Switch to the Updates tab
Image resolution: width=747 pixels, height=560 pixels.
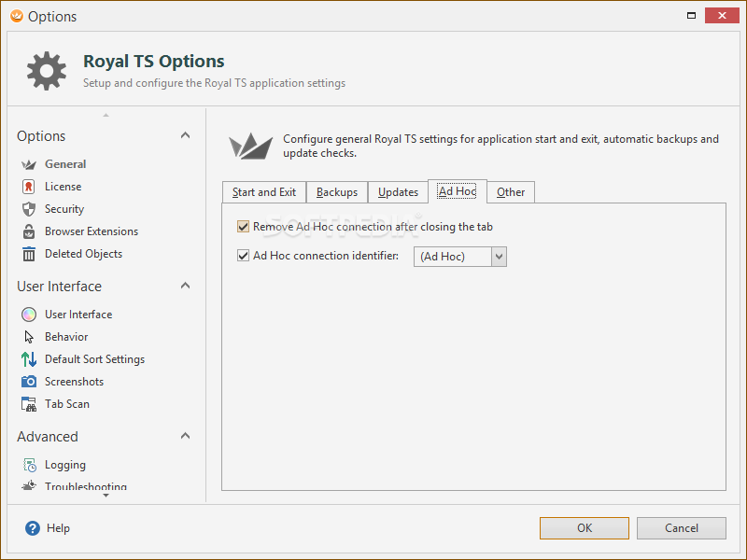pyautogui.click(x=398, y=192)
